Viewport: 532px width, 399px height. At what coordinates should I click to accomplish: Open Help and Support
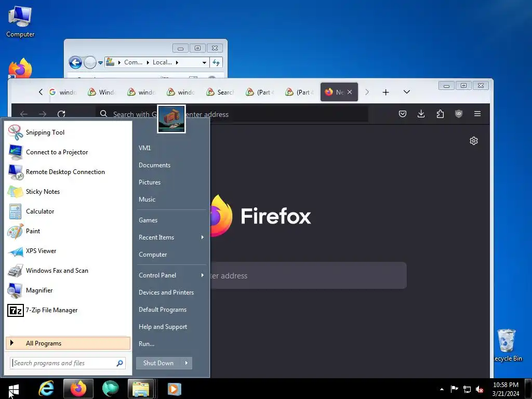163,327
